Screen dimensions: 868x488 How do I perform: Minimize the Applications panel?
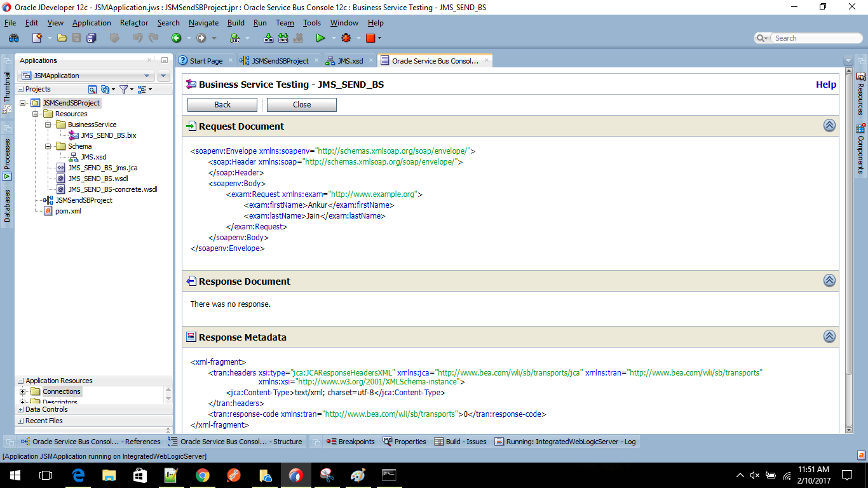point(164,60)
